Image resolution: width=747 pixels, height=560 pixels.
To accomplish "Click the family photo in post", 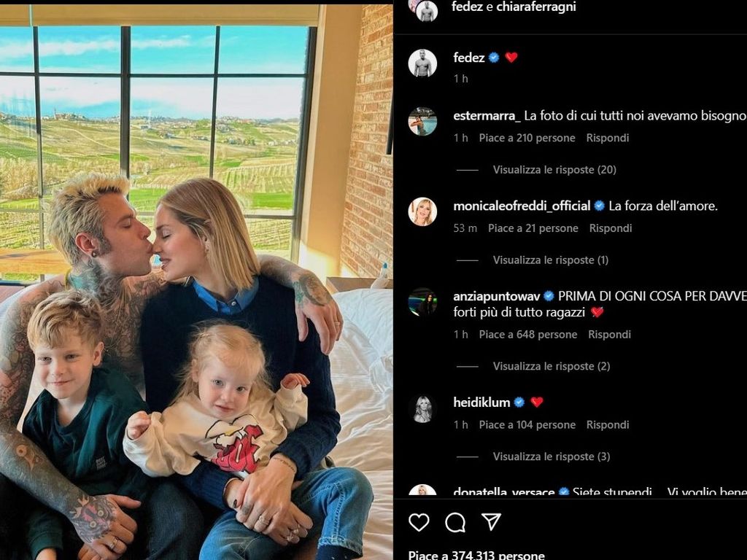I will click(x=196, y=282).
